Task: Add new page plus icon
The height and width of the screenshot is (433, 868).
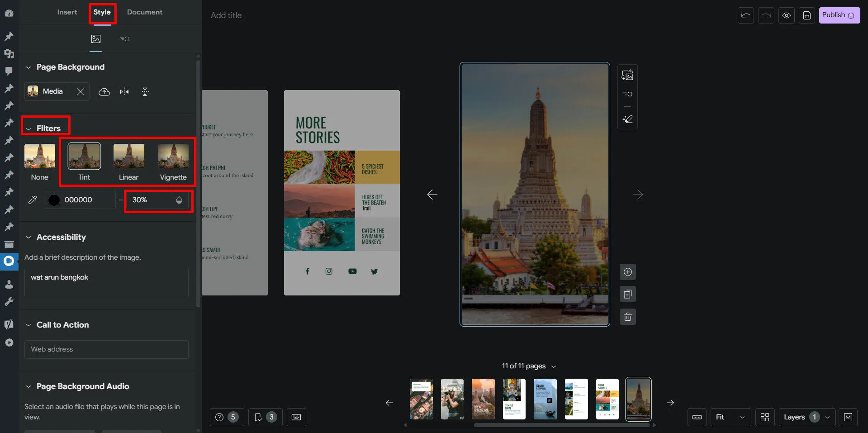Action: click(x=627, y=272)
